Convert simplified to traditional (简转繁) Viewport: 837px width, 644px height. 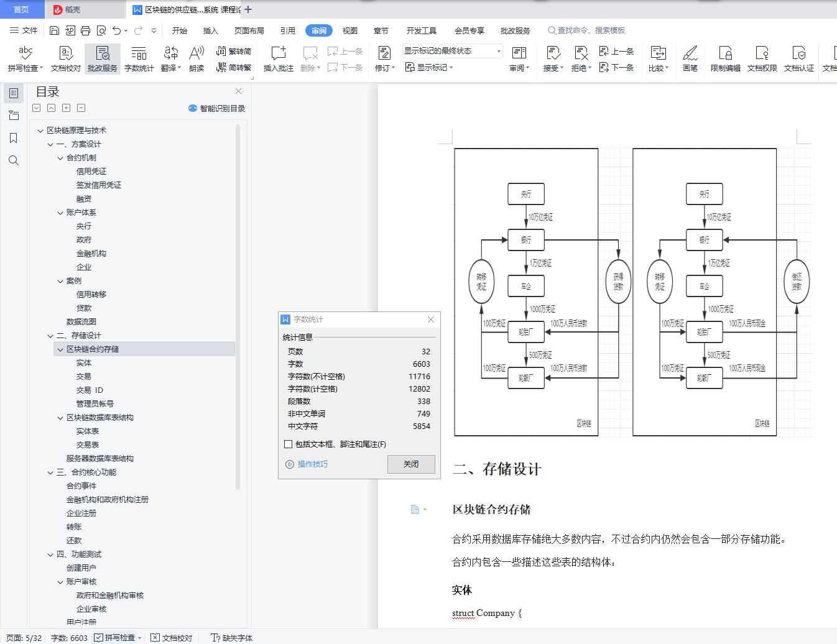[234, 67]
